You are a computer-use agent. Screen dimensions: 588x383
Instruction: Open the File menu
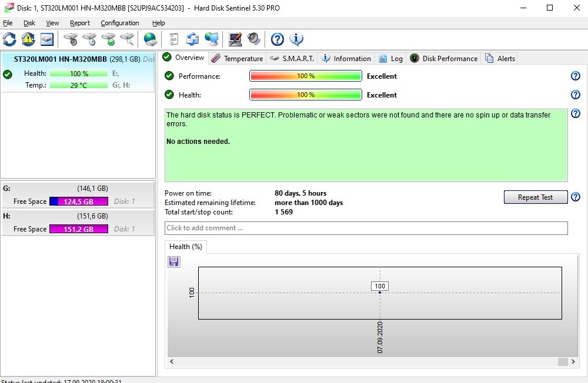(8, 23)
